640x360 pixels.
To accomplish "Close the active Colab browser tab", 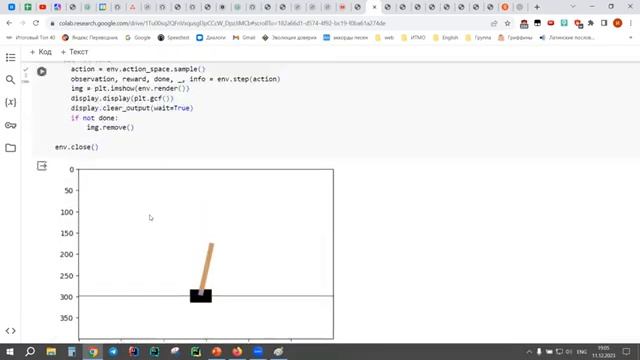I will tap(374, 7).
